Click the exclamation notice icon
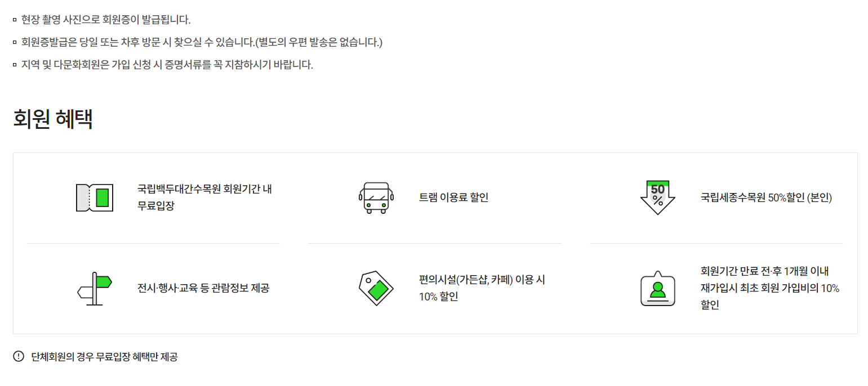 click(x=19, y=356)
